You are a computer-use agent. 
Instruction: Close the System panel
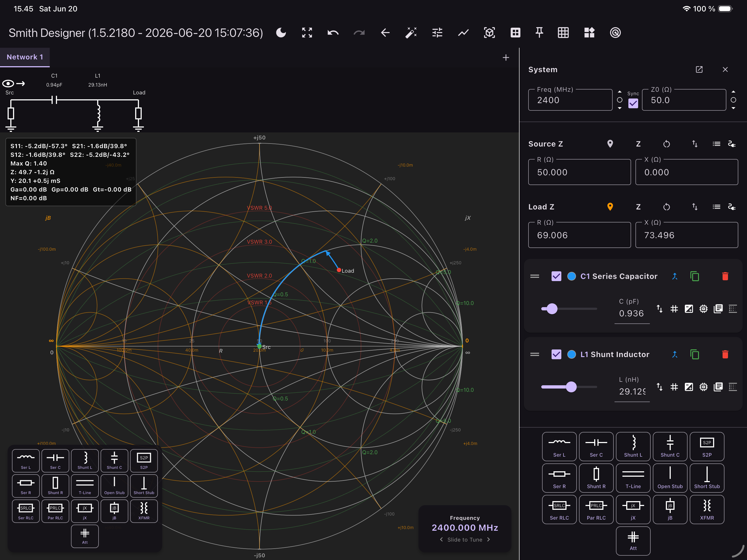point(725,69)
